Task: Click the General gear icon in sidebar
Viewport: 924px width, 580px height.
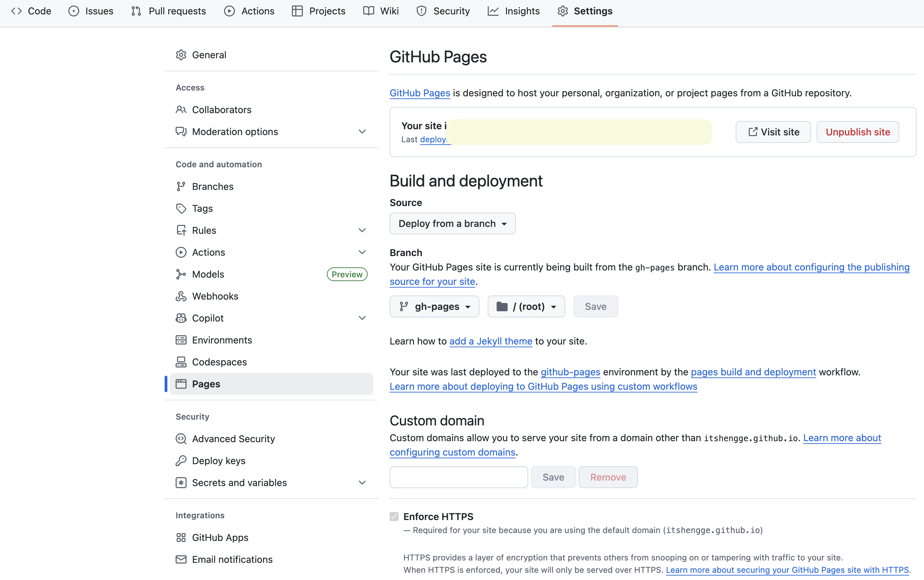Action: pyautogui.click(x=181, y=55)
